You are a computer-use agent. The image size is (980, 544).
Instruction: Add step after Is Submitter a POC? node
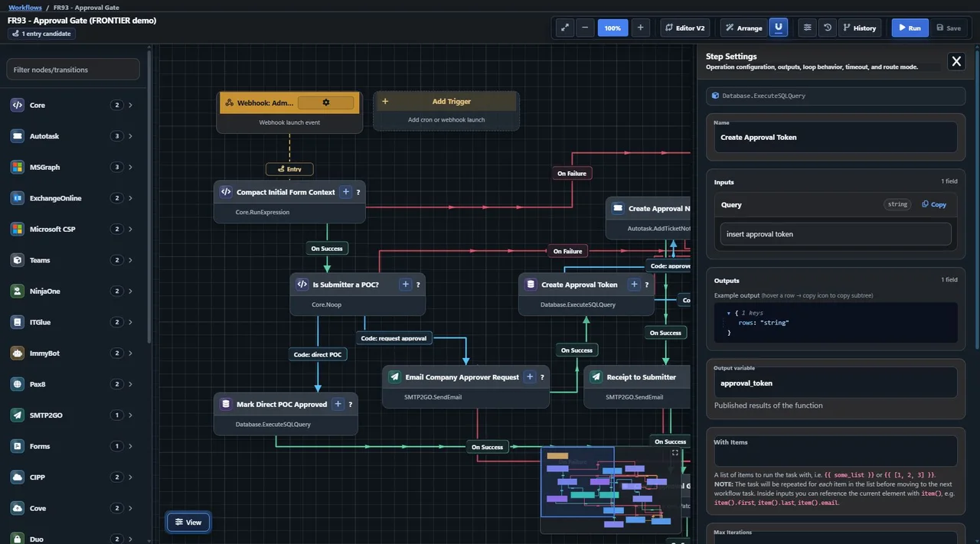(x=406, y=284)
